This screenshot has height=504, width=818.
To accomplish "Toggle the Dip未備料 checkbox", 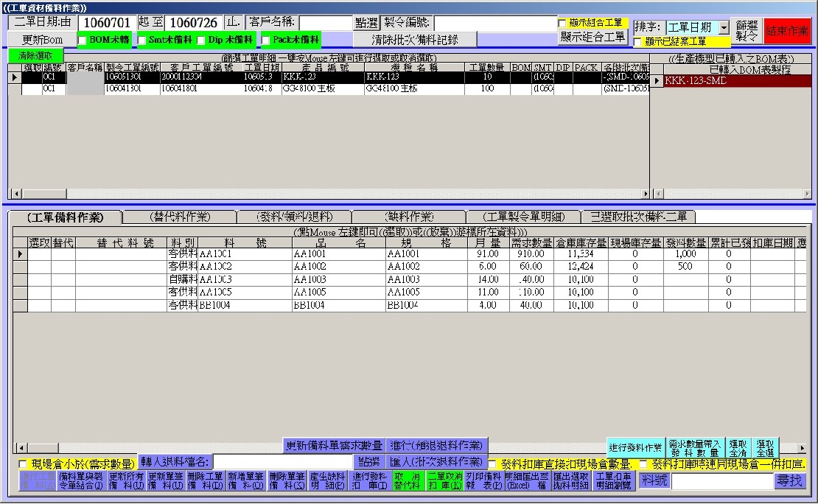I will (201, 41).
